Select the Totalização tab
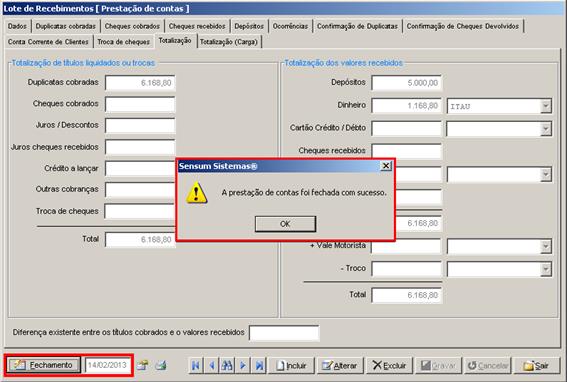Image resolution: width=567 pixels, height=382 pixels. click(175, 41)
